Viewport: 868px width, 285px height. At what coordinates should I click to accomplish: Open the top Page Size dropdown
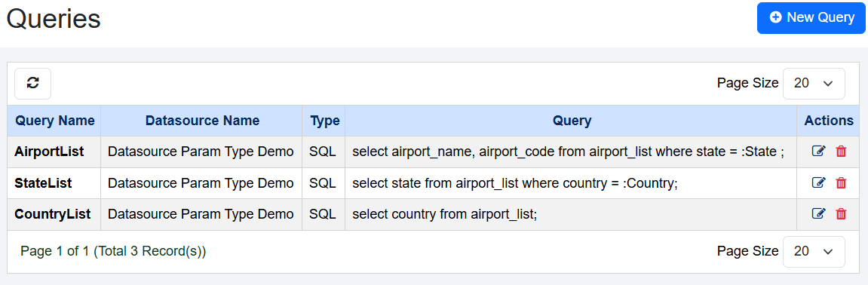click(x=814, y=84)
